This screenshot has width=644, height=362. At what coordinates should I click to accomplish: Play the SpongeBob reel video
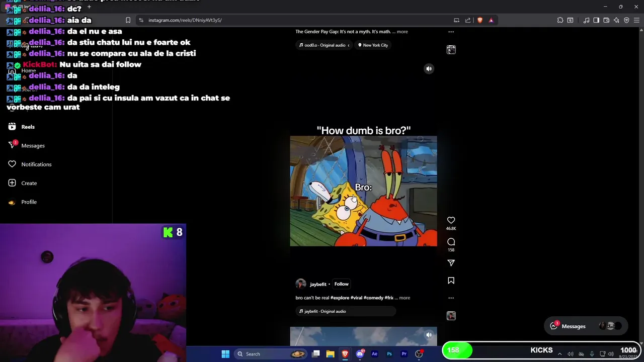click(x=363, y=191)
